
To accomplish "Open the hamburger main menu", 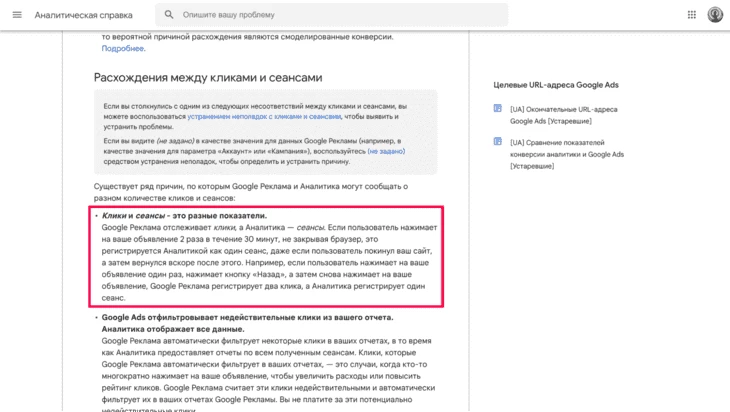I will tap(17, 15).
